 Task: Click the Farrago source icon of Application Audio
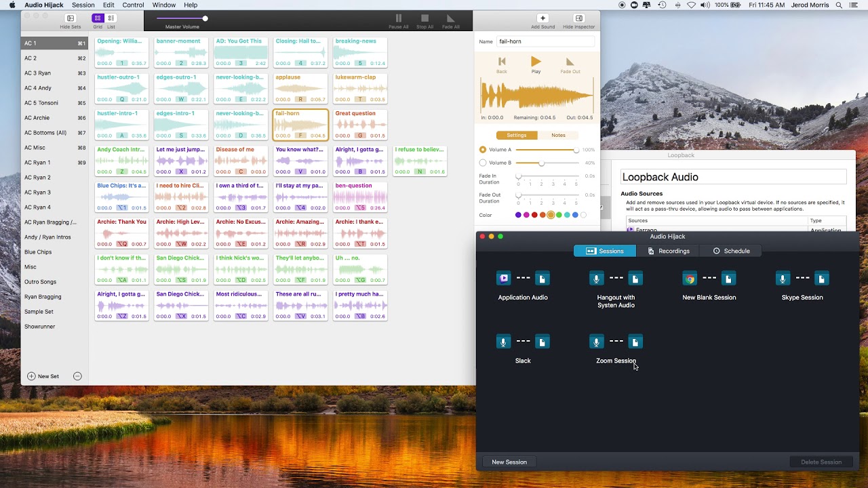[x=503, y=279]
